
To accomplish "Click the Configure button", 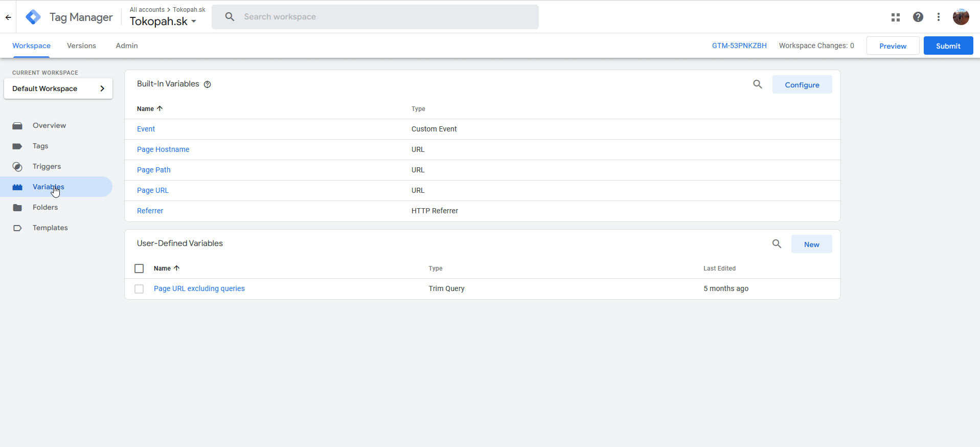I will [802, 84].
